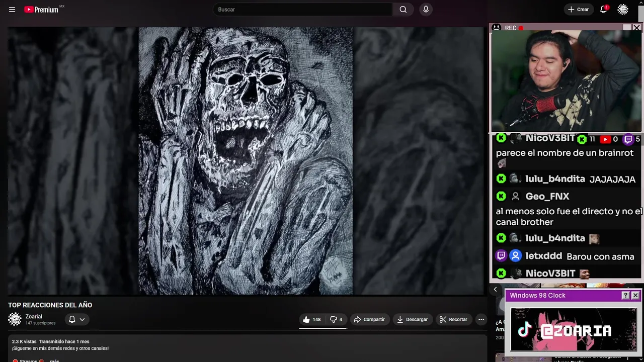
Task: Click letxddd blue avatar icon
Action: [515, 256]
